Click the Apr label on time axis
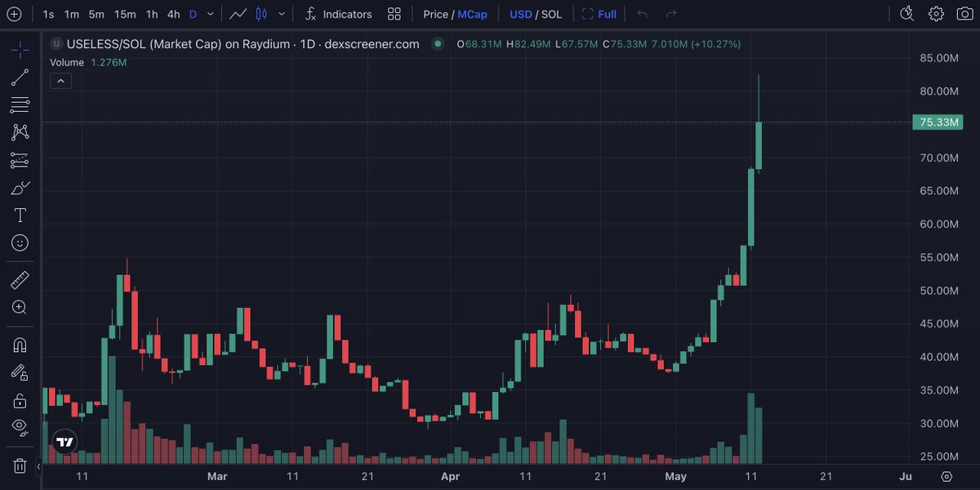 (x=450, y=476)
